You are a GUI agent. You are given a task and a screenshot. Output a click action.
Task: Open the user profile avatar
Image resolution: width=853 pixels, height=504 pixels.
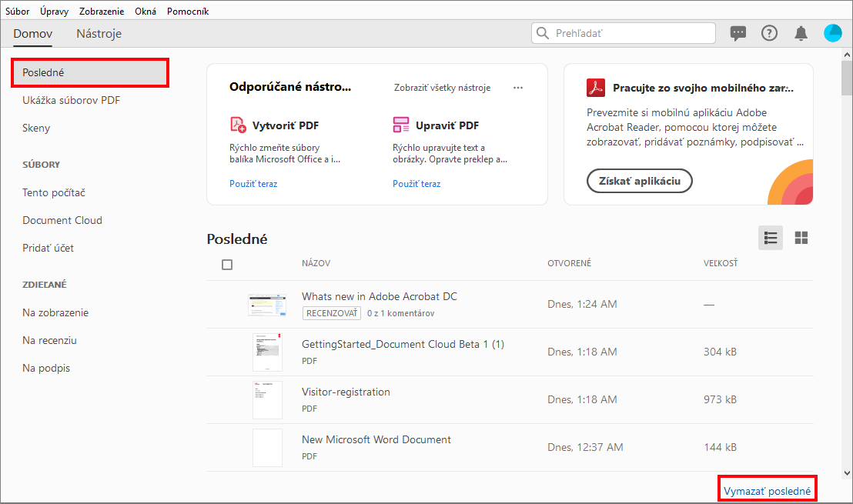[832, 33]
